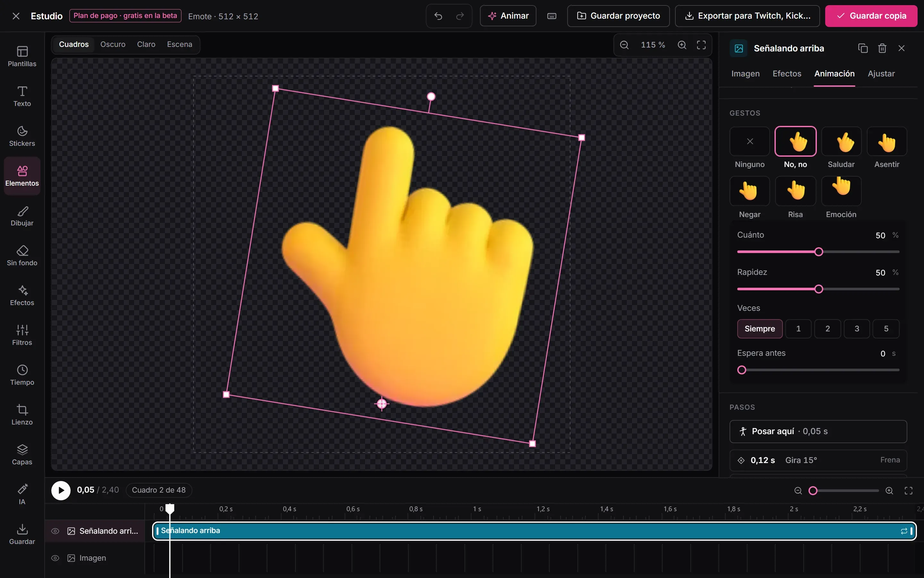Set Veces to 2
This screenshot has width=924, height=578.
tap(828, 329)
